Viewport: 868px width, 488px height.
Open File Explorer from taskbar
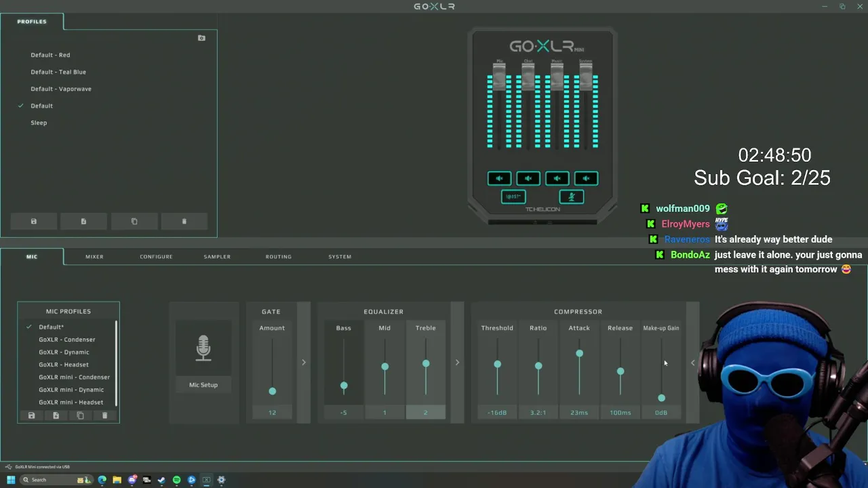pos(117,480)
